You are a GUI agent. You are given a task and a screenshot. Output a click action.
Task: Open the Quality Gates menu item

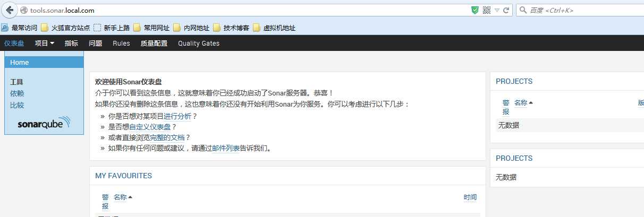point(199,44)
